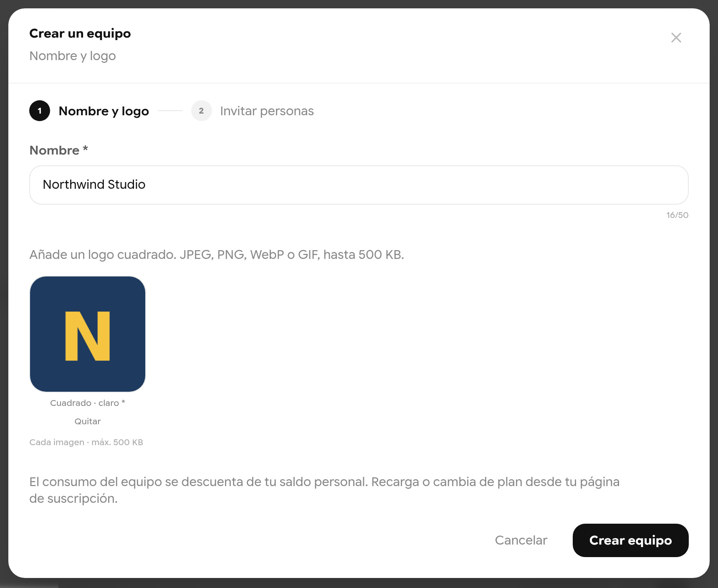
Task: Click the Crear un equipo dialog title
Action: tap(80, 33)
